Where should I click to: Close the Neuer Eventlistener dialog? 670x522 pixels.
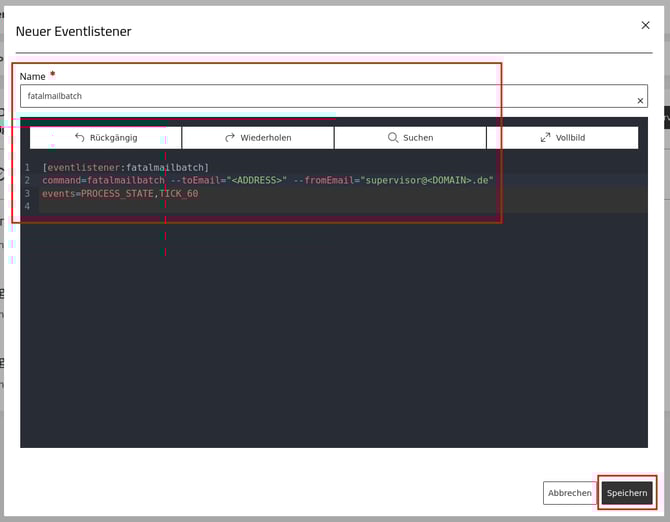[645, 24]
